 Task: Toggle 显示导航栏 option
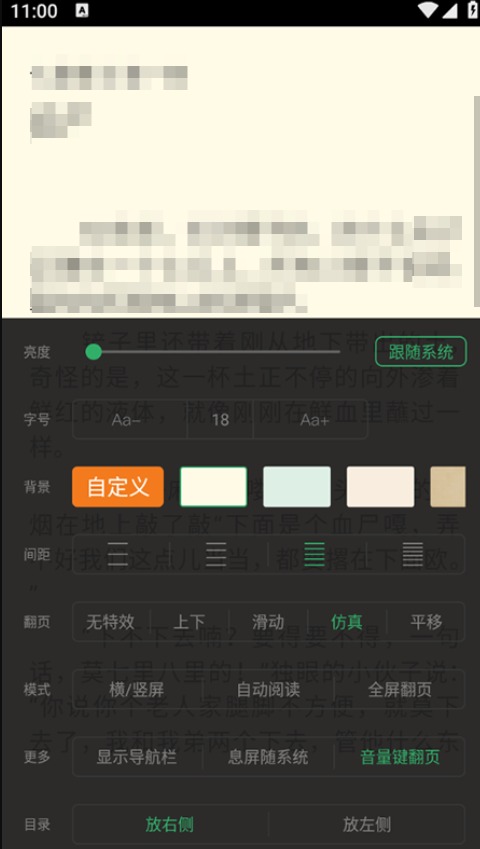click(x=137, y=757)
